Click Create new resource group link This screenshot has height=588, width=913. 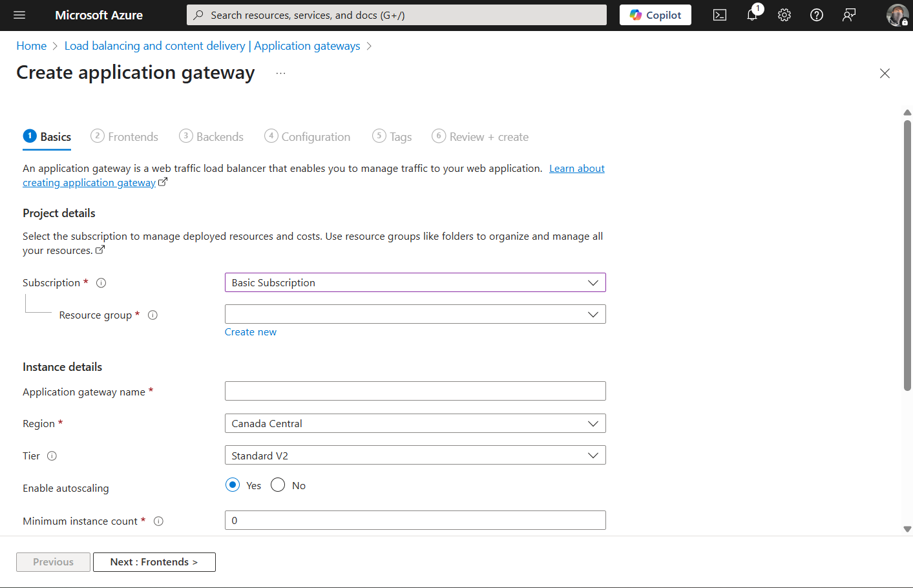(251, 331)
